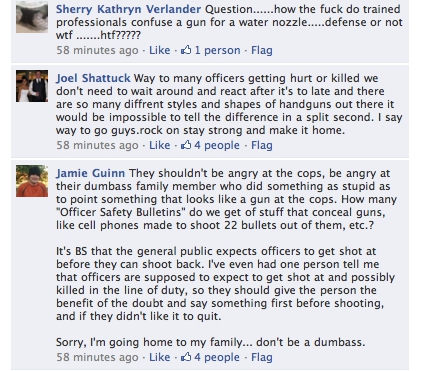This screenshot has width=428, height=371.
Task: Click the thumbs-up icon under Joel Shattuck's comment
Action: pyautogui.click(x=186, y=145)
